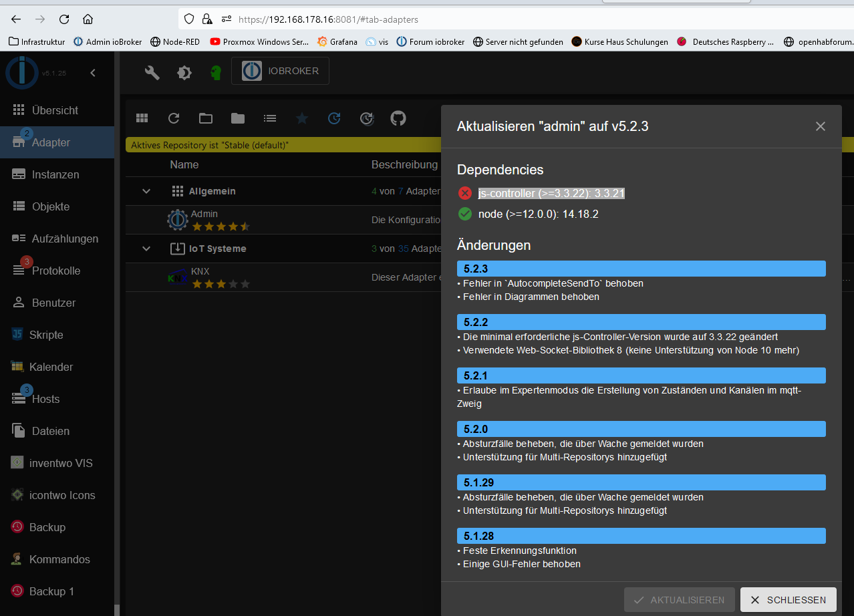Open Skripte in the sidebar
Image resolution: width=854 pixels, height=616 pixels.
pyautogui.click(x=57, y=335)
